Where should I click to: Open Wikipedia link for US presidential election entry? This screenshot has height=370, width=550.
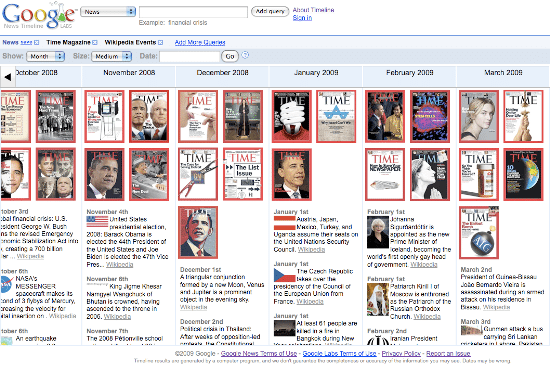tap(120, 264)
